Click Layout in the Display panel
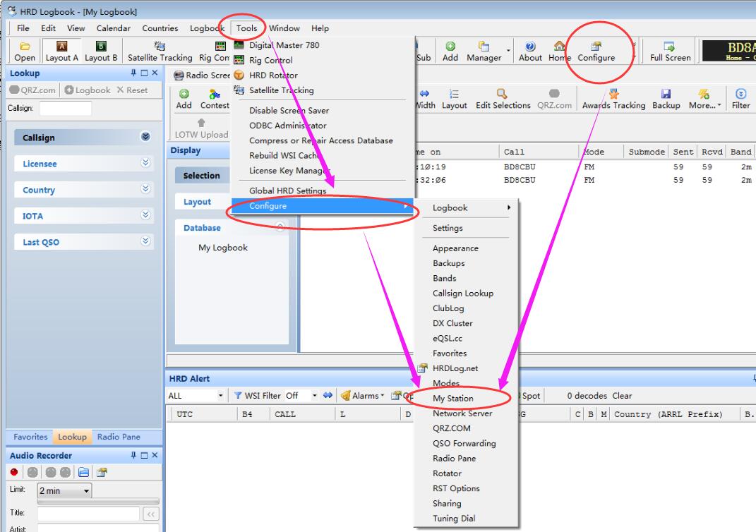This screenshot has width=756, height=532. point(197,202)
